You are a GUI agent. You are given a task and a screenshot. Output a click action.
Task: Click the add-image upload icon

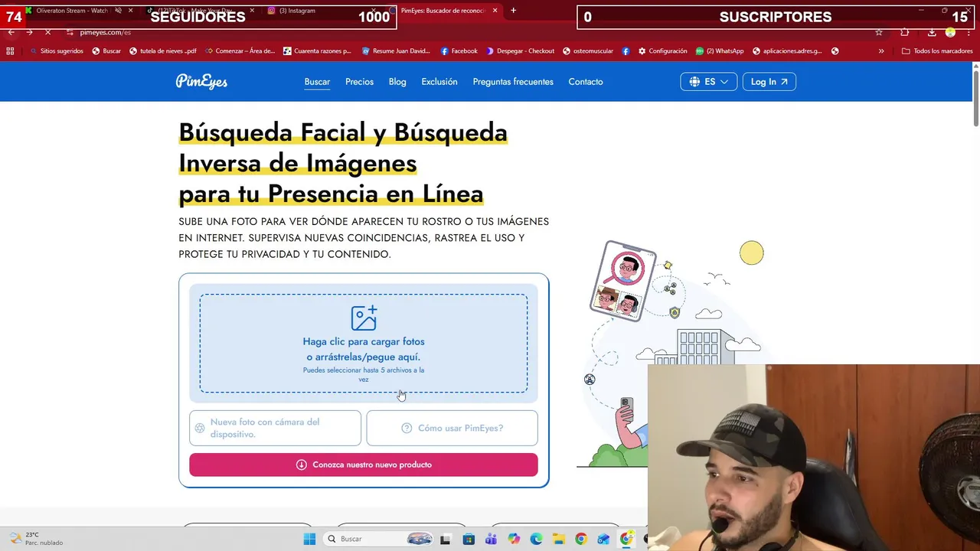[364, 318]
